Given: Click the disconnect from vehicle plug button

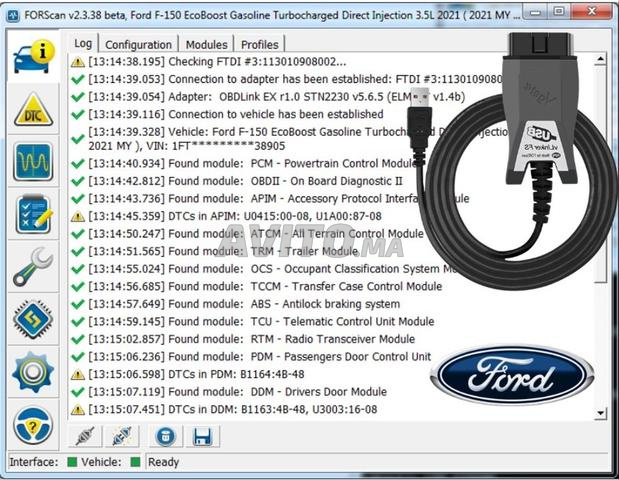Looking at the screenshot, I should 122,437.
